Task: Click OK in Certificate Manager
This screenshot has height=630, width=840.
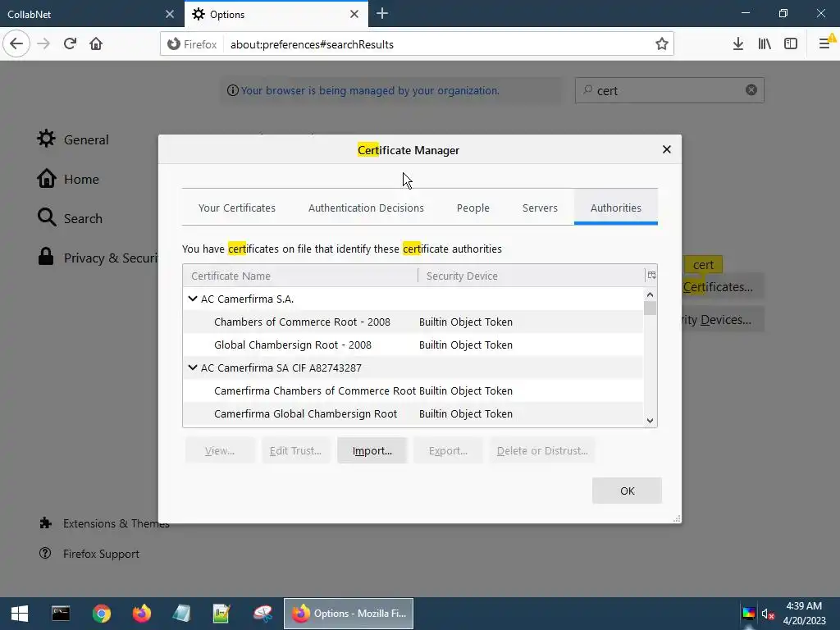Action: point(627,491)
